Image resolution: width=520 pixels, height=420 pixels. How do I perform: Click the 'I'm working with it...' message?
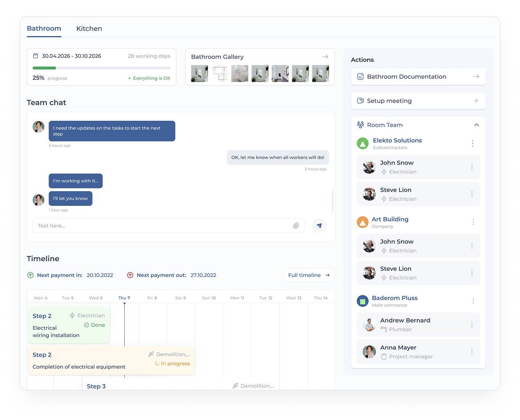[76, 181]
